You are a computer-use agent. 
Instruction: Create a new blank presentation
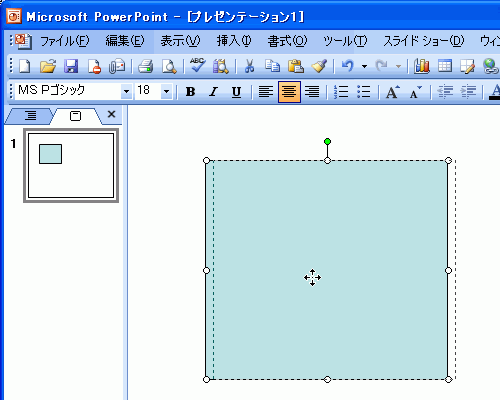pos(25,66)
